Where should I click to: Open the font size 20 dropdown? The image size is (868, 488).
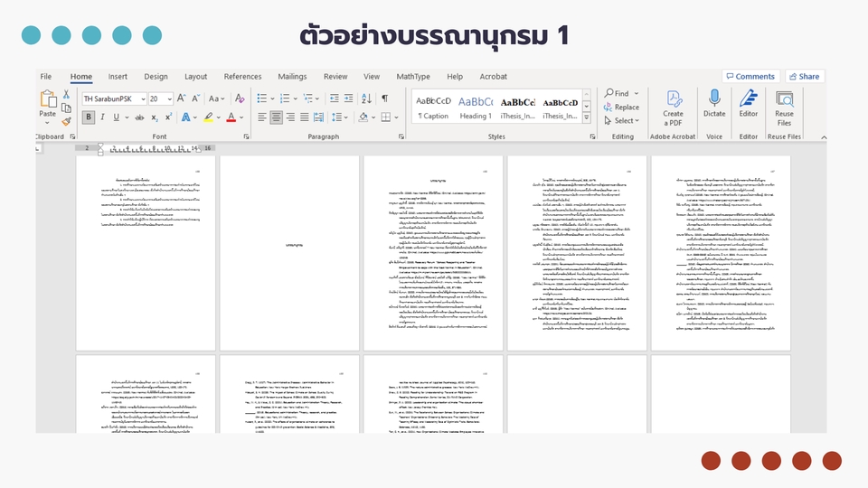pyautogui.click(x=168, y=99)
